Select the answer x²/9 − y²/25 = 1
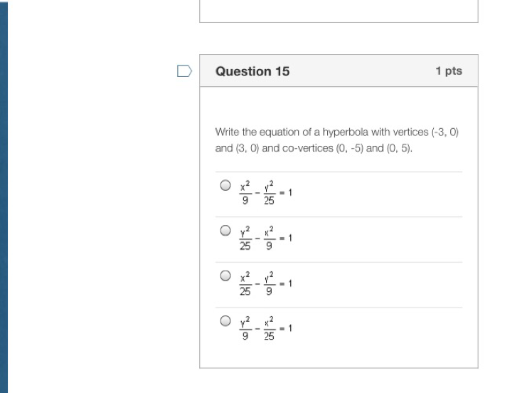The width and height of the screenshot is (532, 393). (225, 185)
